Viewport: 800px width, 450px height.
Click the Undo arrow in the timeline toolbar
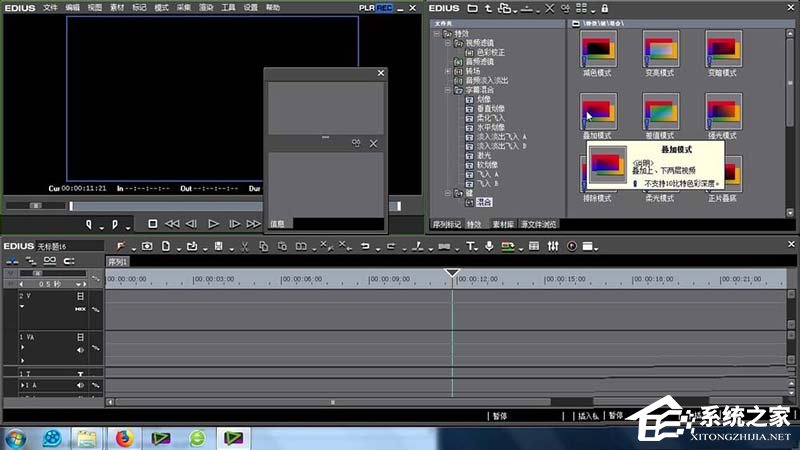[365, 246]
